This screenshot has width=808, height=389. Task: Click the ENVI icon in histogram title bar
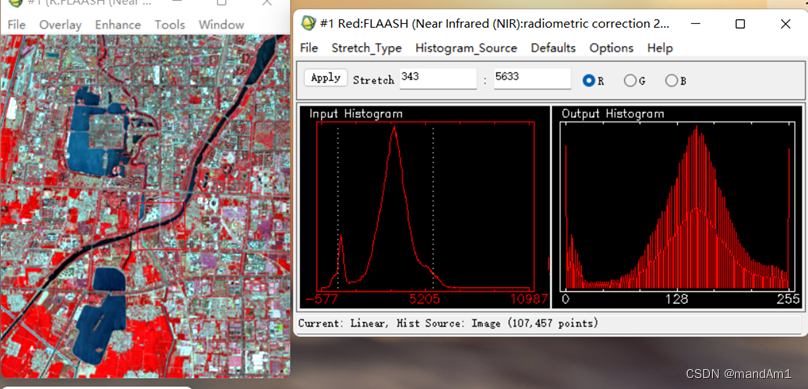pos(308,23)
